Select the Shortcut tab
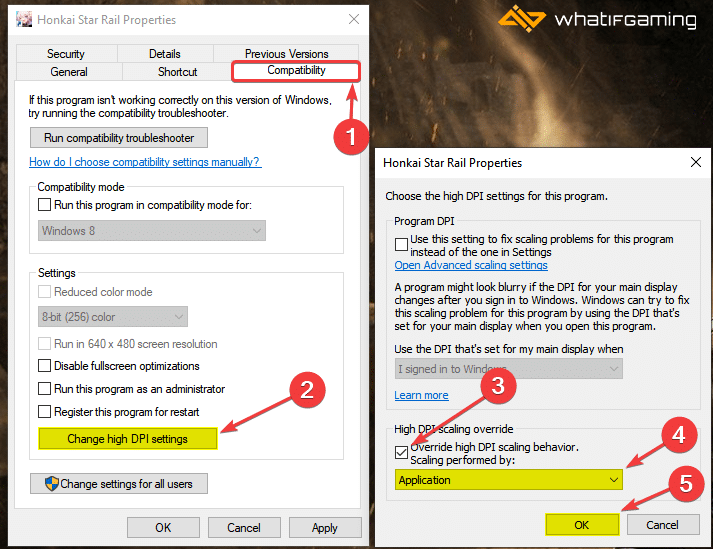The height and width of the screenshot is (549, 713). [177, 72]
